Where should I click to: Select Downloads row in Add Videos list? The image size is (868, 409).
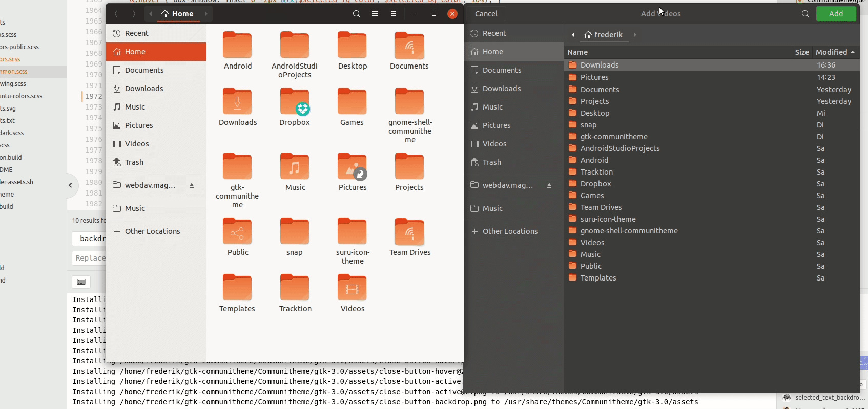tap(712, 65)
